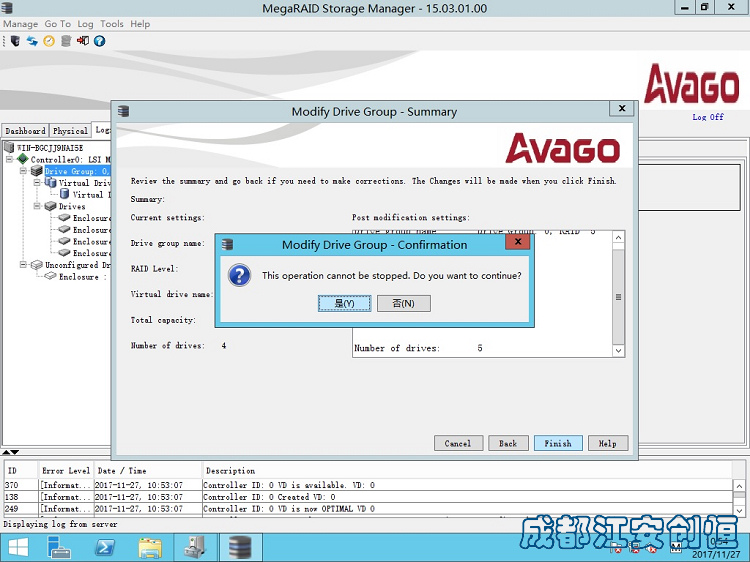Click the Drives folder icon in tree

pos(50,206)
